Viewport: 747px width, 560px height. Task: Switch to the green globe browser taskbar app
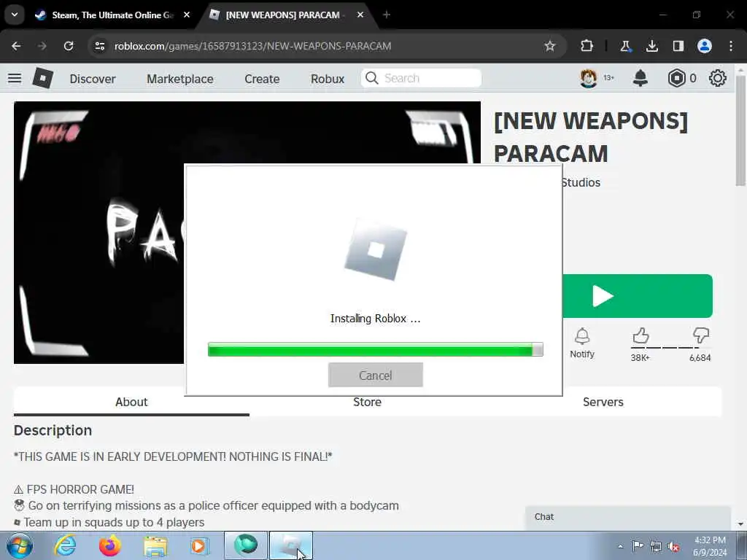tap(246, 545)
